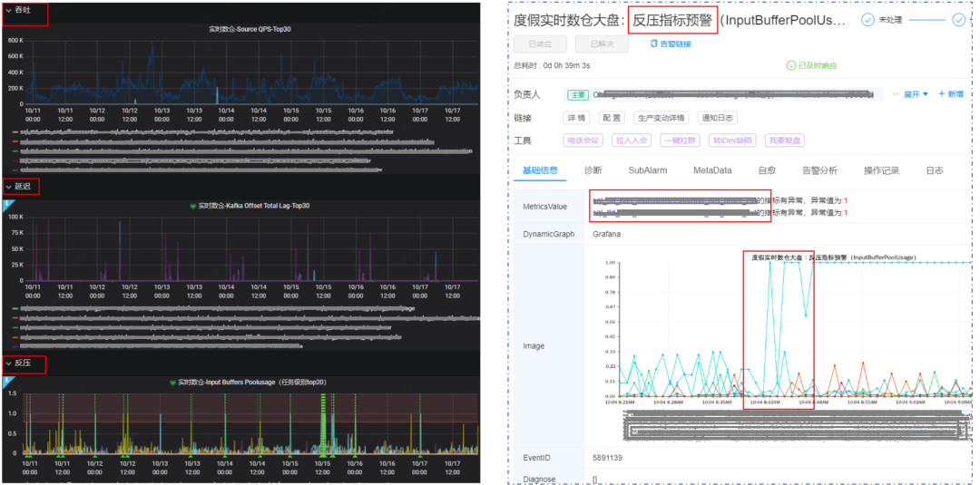Image resolution: width=980 pixels, height=485 pixels.
Task: Click the info corner icon on Input Buffers panel
Action: pos(6,381)
